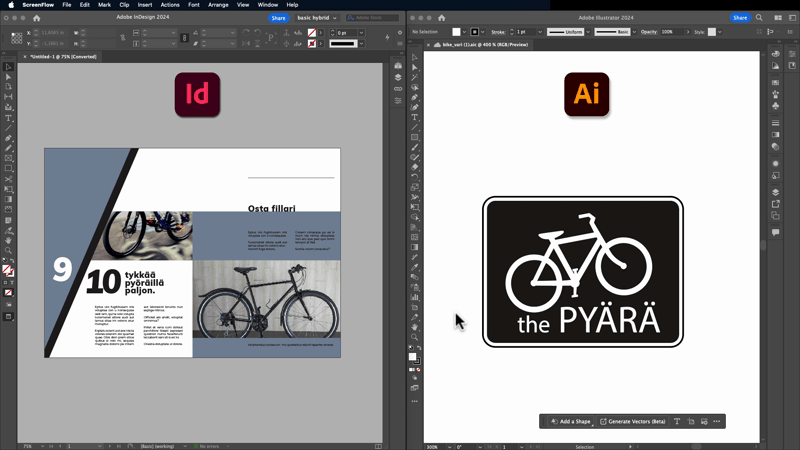Expand Illustrator Opacity arrow
The height and width of the screenshot is (450, 800).
[x=687, y=32]
